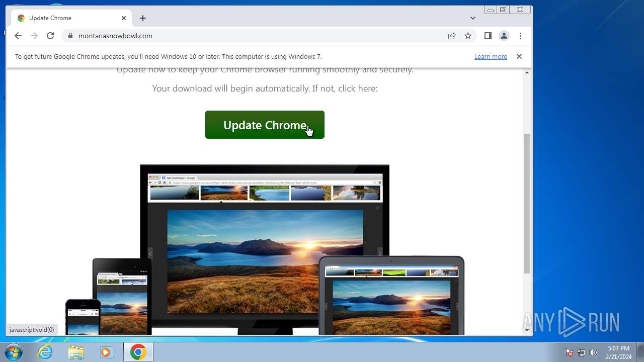Open the Action Center flag icon

click(569, 352)
